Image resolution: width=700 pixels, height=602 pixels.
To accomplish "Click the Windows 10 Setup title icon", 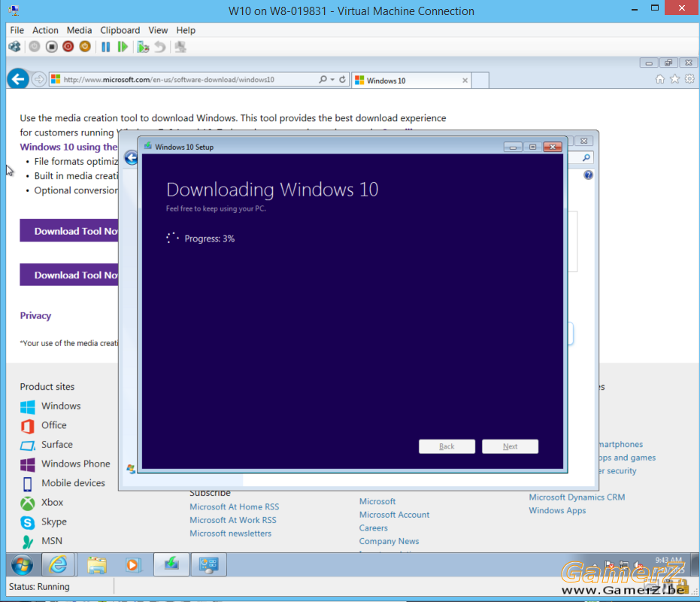I will point(148,146).
